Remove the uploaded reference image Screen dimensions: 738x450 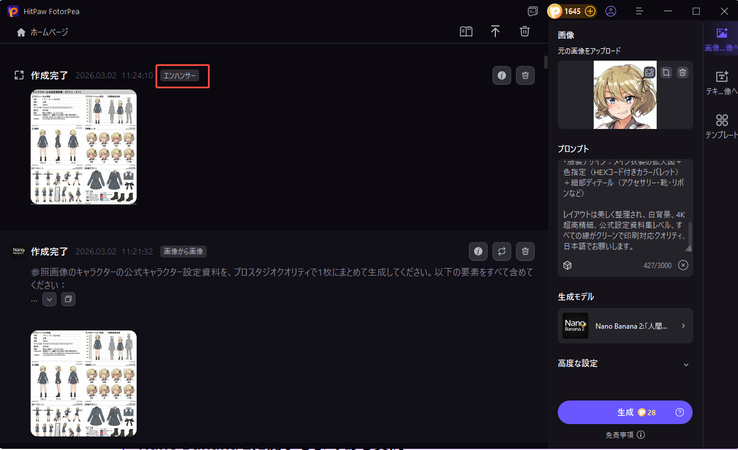[x=682, y=72]
